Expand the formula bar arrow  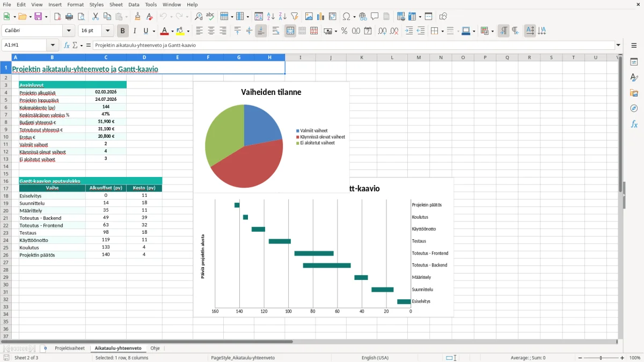click(619, 46)
